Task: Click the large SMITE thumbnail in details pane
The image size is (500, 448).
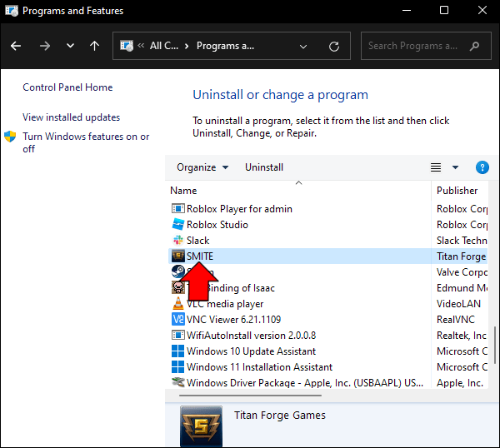Action: tap(201, 426)
